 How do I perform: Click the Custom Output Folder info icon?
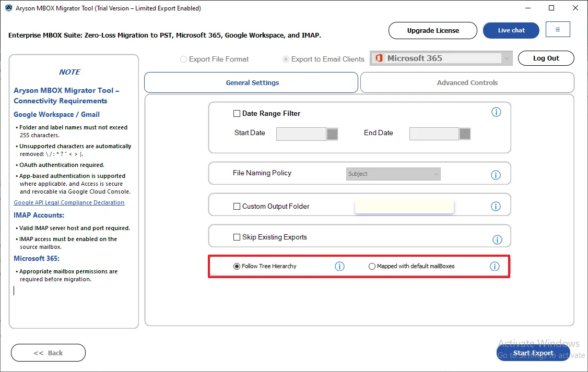496,207
